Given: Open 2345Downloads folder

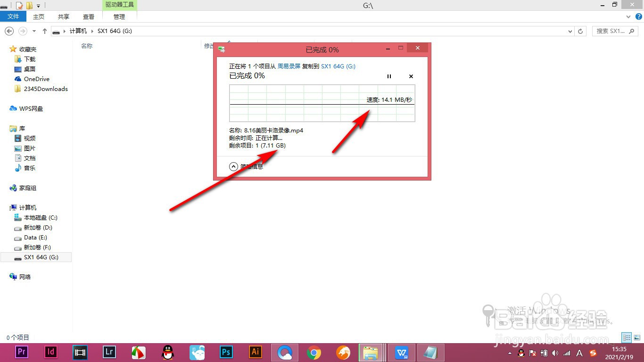Looking at the screenshot, I should coord(46,89).
